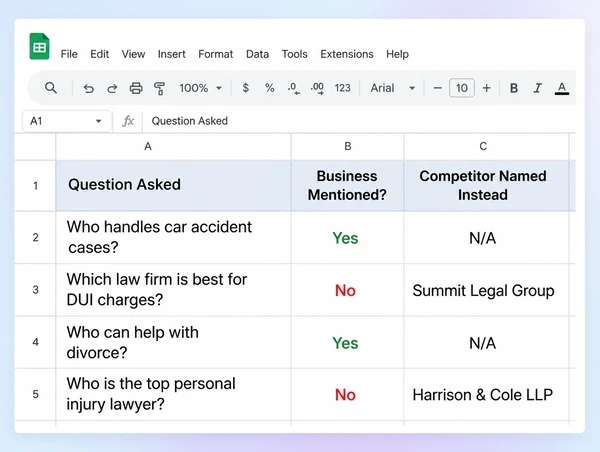Select row 2 header
Image resolution: width=600 pixels, height=452 pixels.
pyautogui.click(x=35, y=237)
